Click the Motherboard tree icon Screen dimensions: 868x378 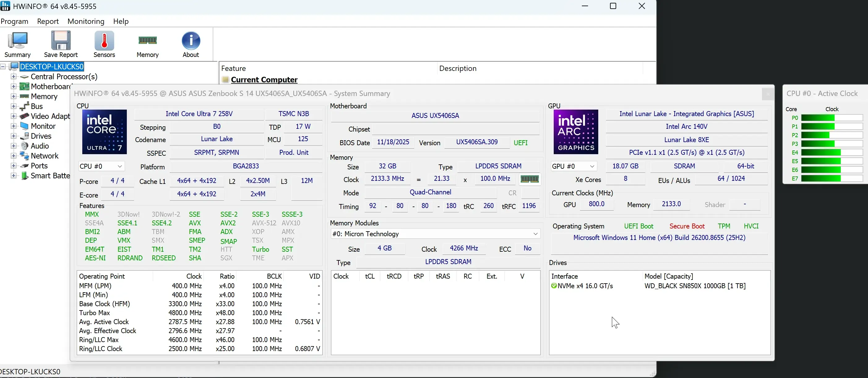click(24, 87)
